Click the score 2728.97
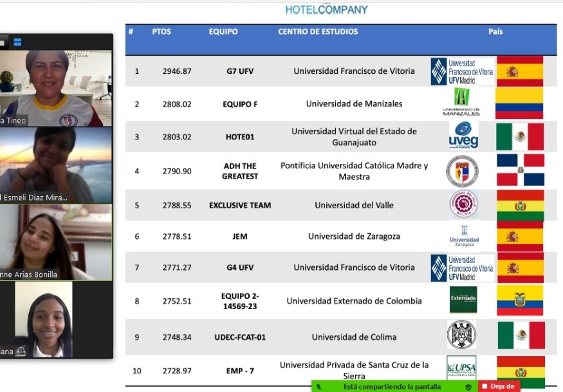The width and height of the screenshot is (563, 392). (177, 371)
